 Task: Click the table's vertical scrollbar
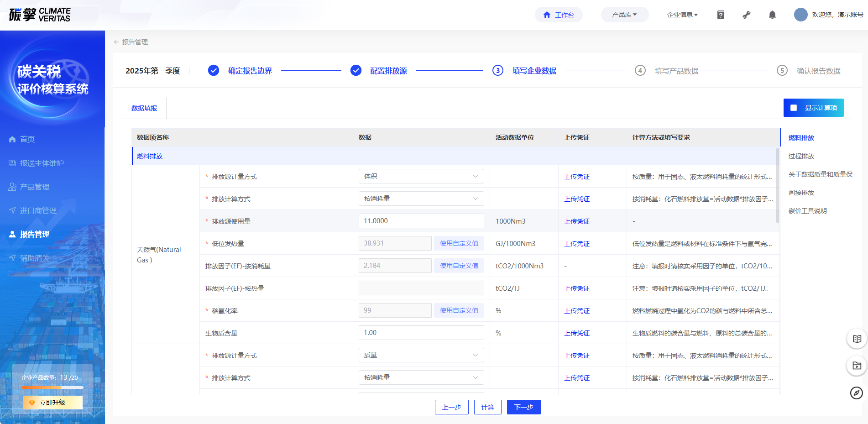[778, 185]
